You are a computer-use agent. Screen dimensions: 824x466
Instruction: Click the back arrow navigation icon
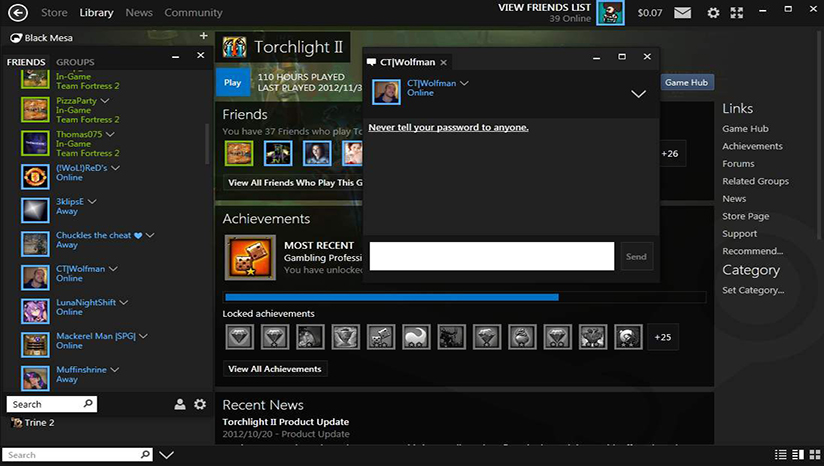click(x=19, y=13)
